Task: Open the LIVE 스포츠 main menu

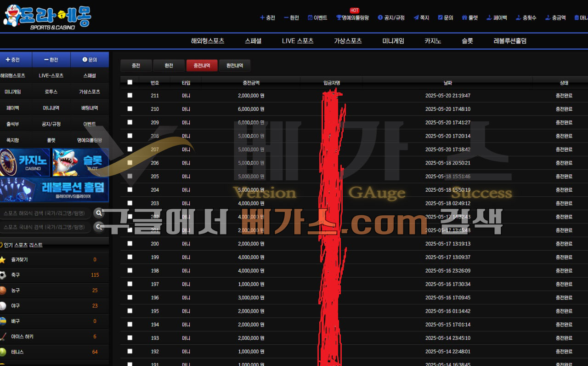Action: pos(298,41)
